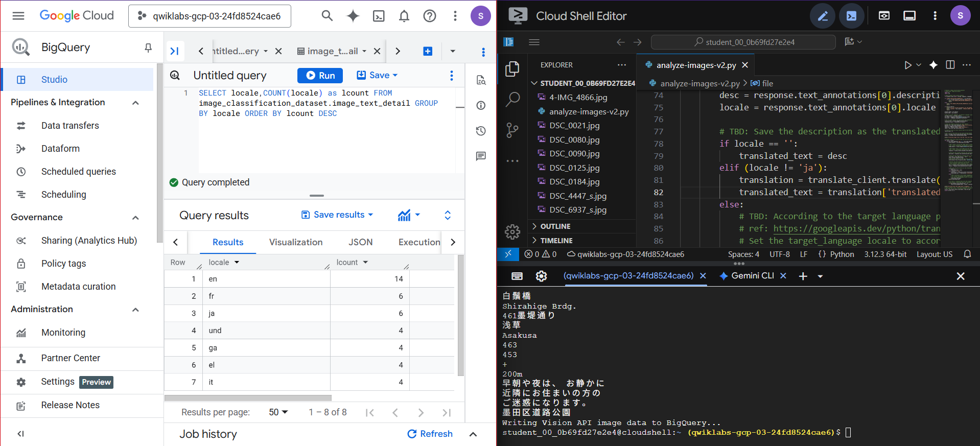The height and width of the screenshot is (446, 980).
Task: Click the query history clock icon
Action: pyautogui.click(x=481, y=131)
